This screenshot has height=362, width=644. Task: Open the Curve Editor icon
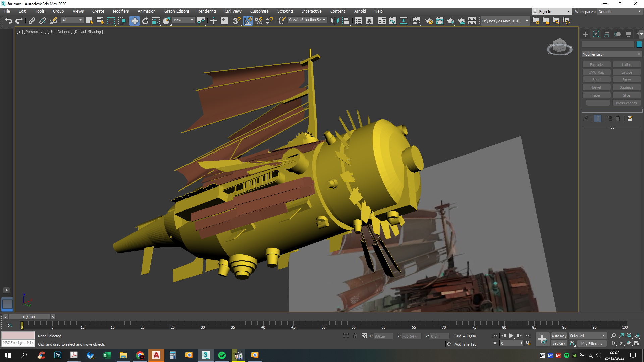[392, 21]
